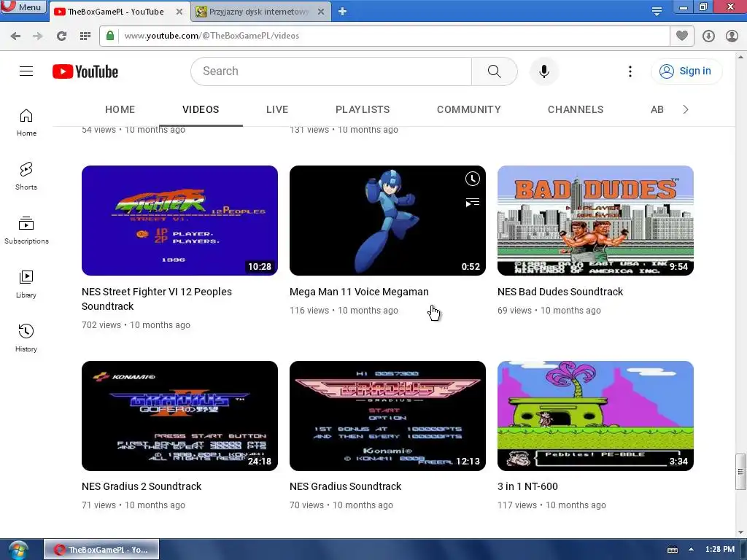
Task: Open NES Street Fighter VI thumbnail
Action: 179,220
